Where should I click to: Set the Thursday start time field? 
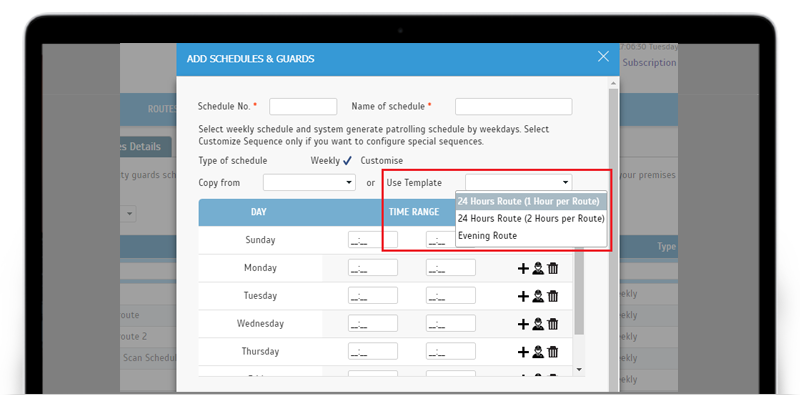[373, 352]
